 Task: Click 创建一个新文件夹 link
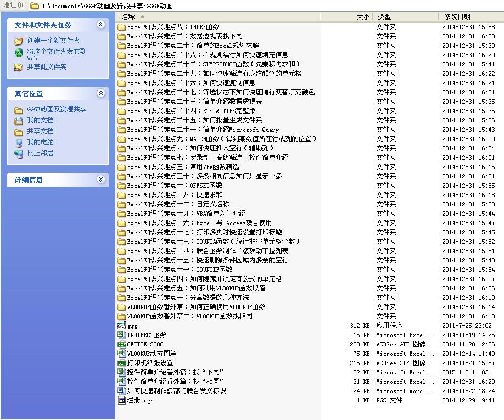tap(53, 41)
